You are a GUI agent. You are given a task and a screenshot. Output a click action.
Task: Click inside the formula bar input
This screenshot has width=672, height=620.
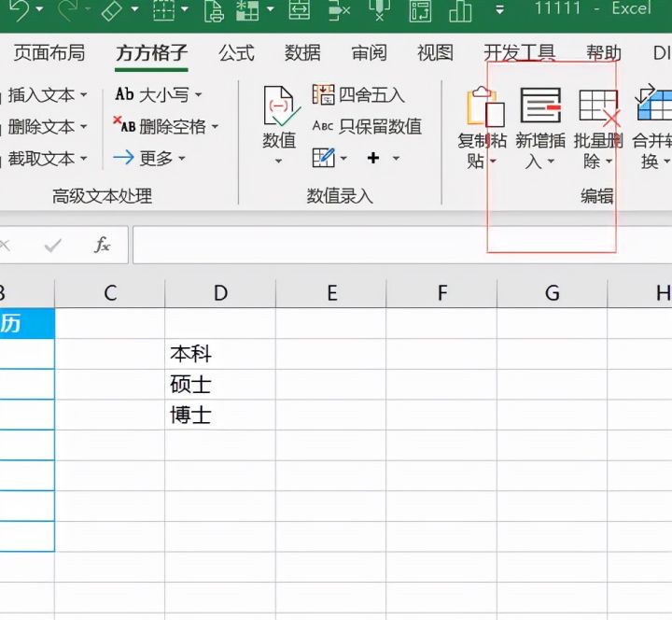coord(402,245)
